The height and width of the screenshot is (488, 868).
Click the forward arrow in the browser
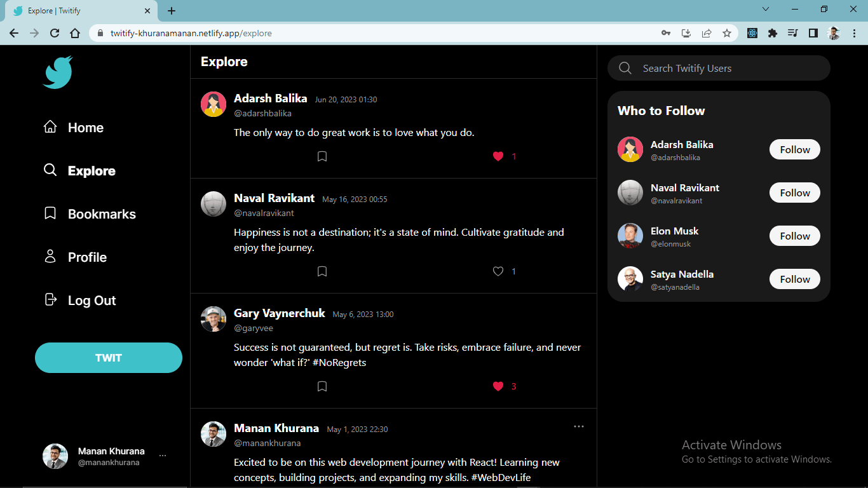click(x=34, y=33)
